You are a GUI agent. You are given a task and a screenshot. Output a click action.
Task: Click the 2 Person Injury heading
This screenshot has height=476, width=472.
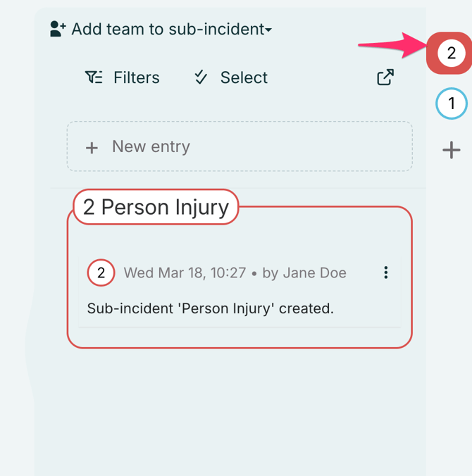pyautogui.click(x=156, y=207)
